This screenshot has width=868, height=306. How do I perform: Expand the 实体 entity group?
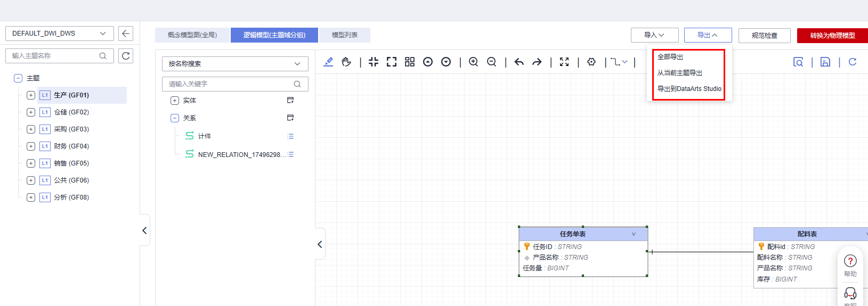(x=175, y=101)
